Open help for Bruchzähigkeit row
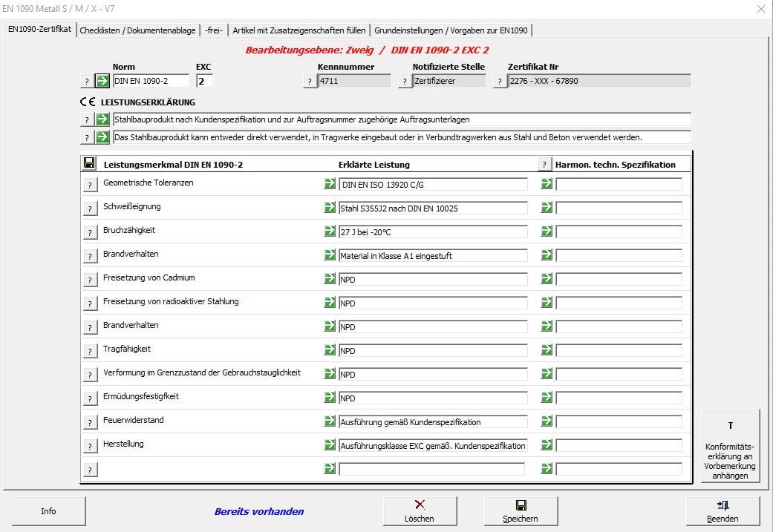Image resolution: width=773 pixels, height=532 pixels. click(x=90, y=232)
